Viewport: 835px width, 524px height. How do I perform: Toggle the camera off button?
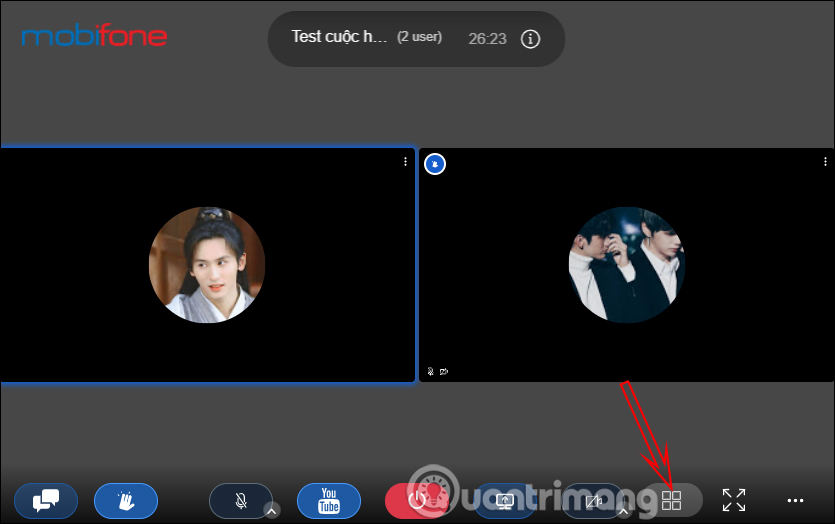[593, 501]
